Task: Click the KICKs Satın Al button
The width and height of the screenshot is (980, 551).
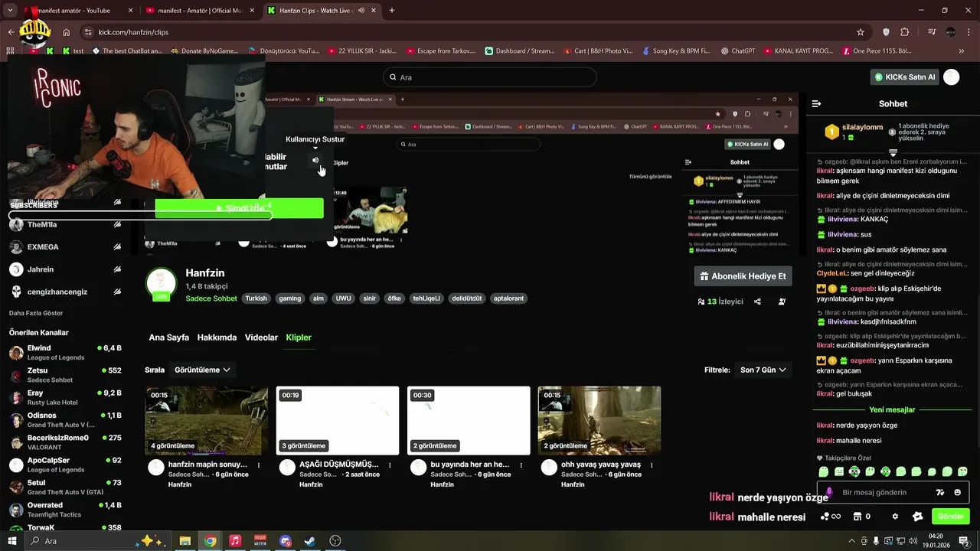Action: point(905,77)
